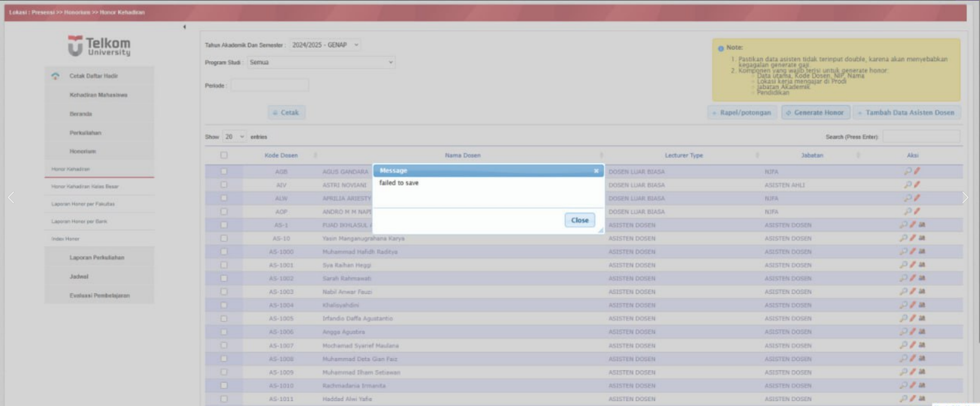Open Honor Kehadiran Kelas Besar menu item
This screenshot has height=406, width=980.
(x=85, y=187)
